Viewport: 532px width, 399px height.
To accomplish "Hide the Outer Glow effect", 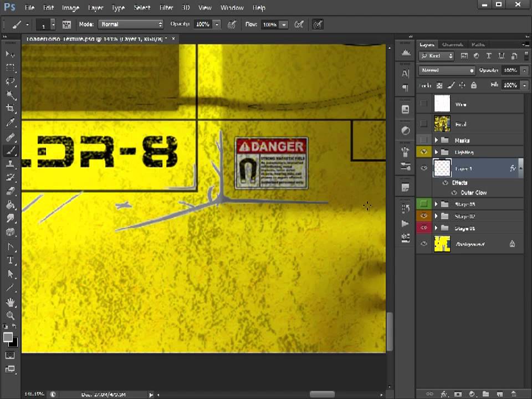I will click(454, 193).
